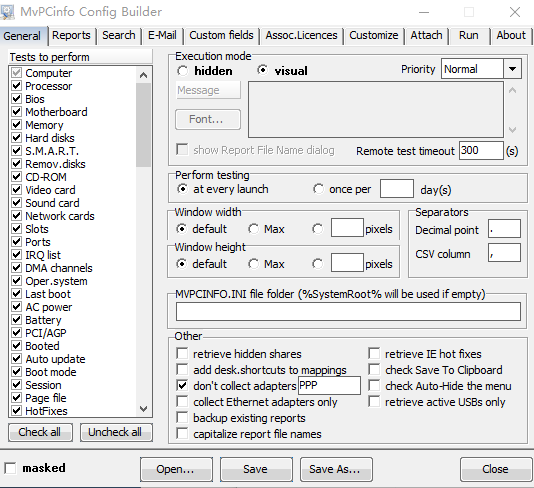The height and width of the screenshot is (488, 534).
Task: Click the MVPCINFO.INI file folder field
Action: pyautogui.click(x=348, y=311)
